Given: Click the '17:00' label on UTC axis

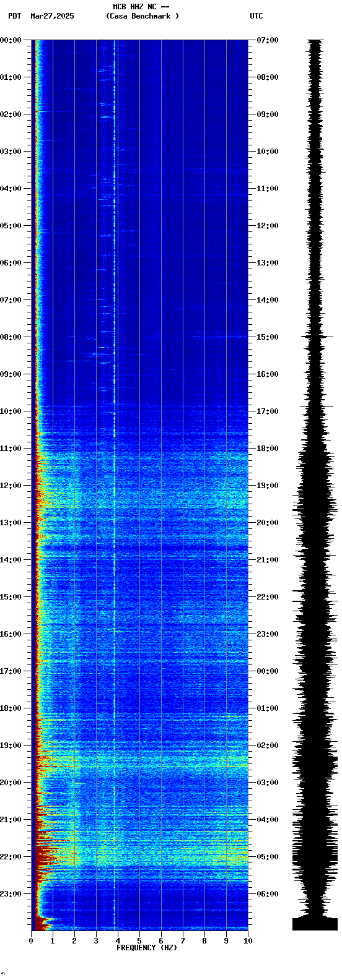Looking at the screenshot, I should click(x=268, y=411).
